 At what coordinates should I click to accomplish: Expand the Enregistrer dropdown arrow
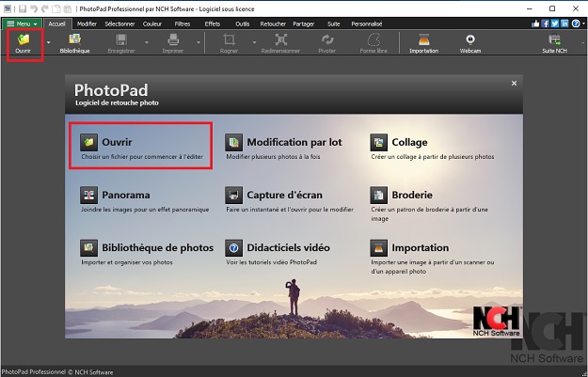[x=147, y=42]
